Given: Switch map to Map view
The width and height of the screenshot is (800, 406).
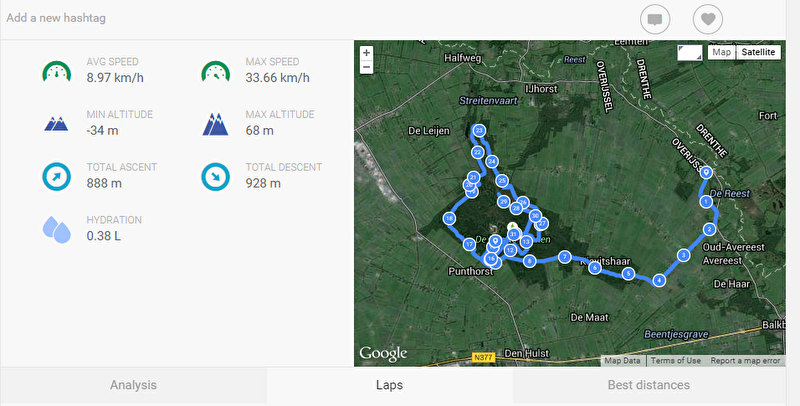Looking at the screenshot, I should pos(721,52).
